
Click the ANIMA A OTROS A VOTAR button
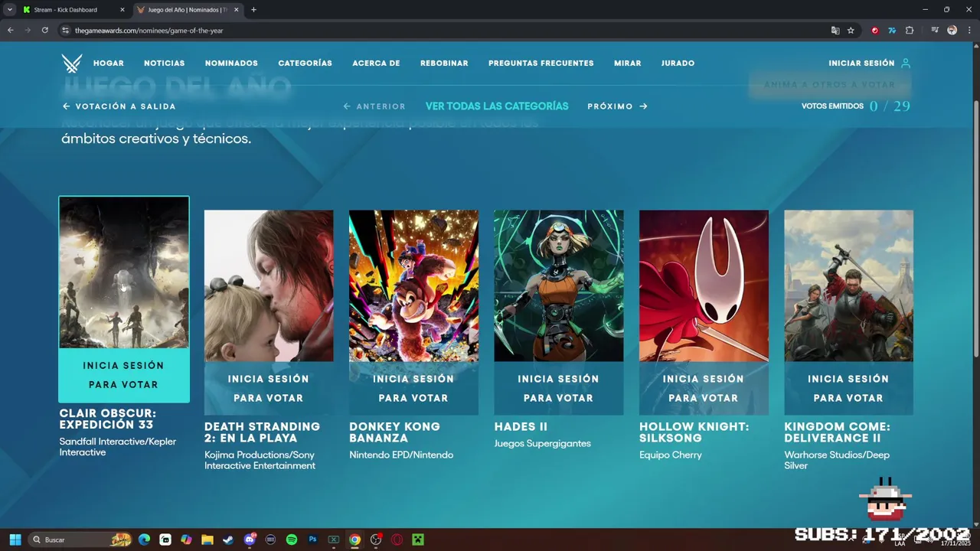(x=829, y=85)
